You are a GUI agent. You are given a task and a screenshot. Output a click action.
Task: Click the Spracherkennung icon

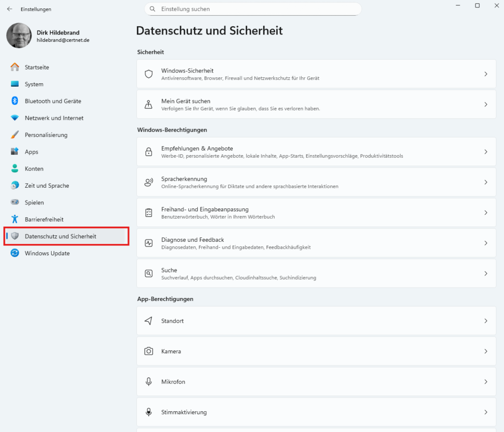click(149, 182)
